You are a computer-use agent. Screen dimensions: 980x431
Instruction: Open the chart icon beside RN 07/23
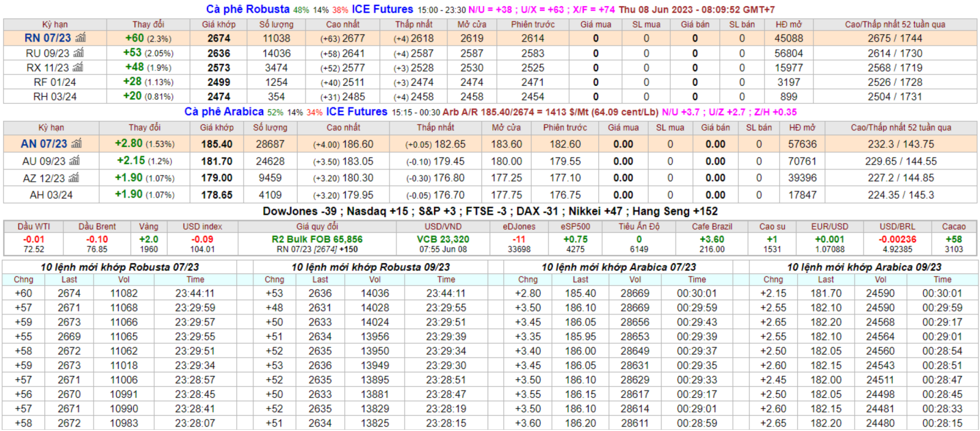pyautogui.click(x=80, y=38)
